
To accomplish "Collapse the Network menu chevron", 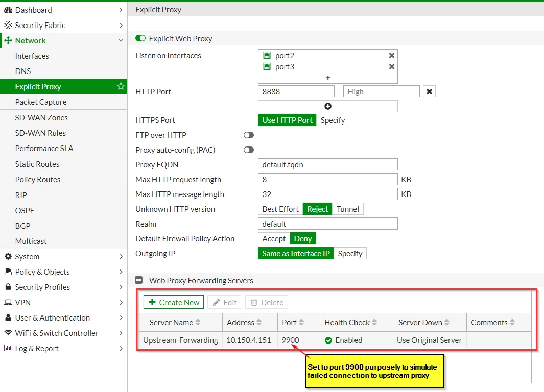I will click(121, 40).
